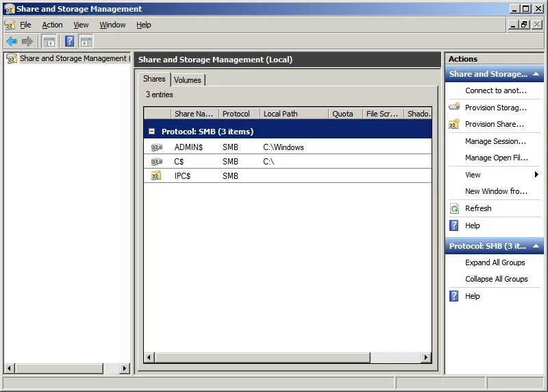This screenshot has width=548, height=392.
Task: Sort by Local Path column header
Action: [294, 114]
